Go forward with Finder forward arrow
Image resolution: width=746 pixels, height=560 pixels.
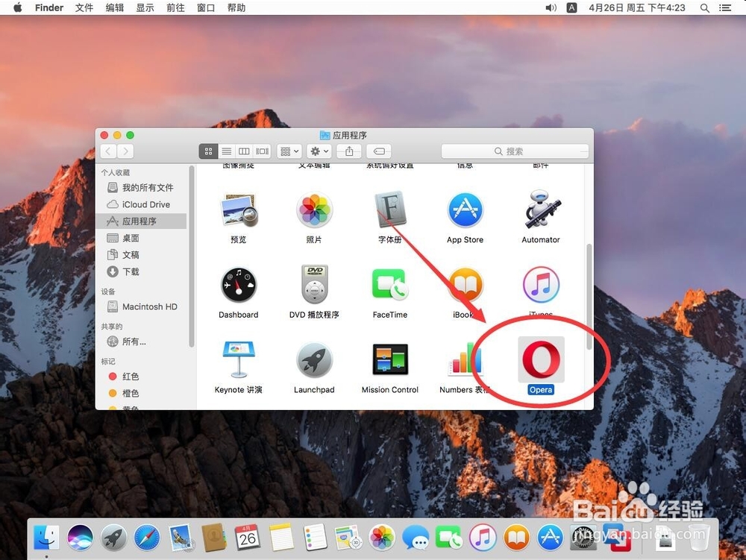pyautogui.click(x=125, y=151)
